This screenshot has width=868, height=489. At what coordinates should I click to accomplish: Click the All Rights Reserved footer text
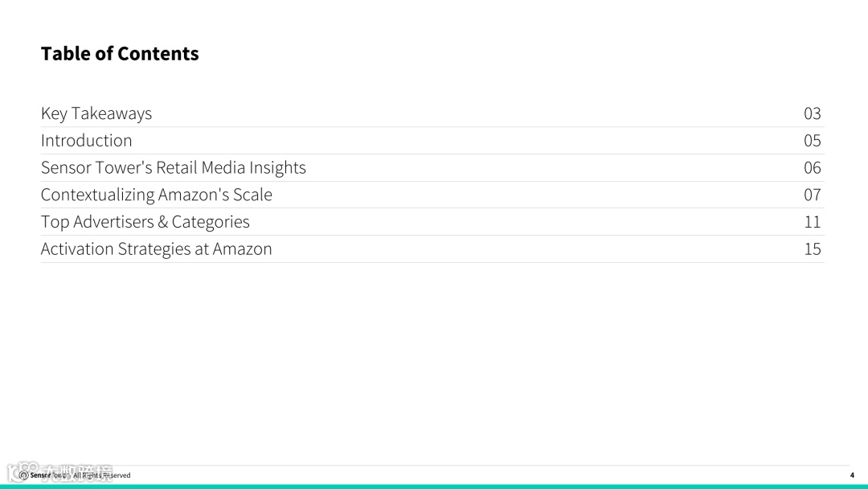103,476
